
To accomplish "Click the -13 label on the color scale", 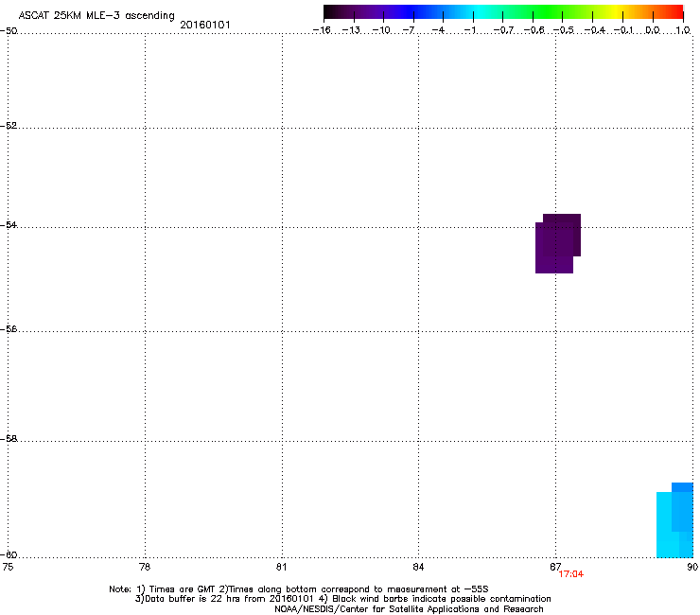I will coord(351,30).
